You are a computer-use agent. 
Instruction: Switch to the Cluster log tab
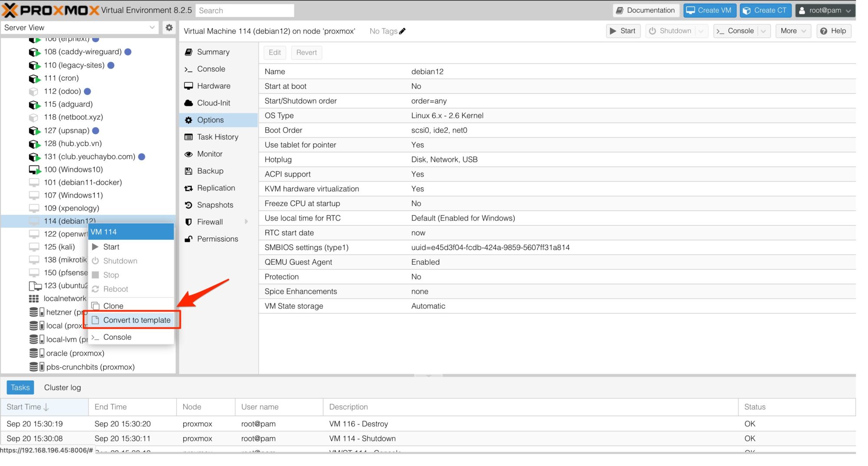click(62, 387)
